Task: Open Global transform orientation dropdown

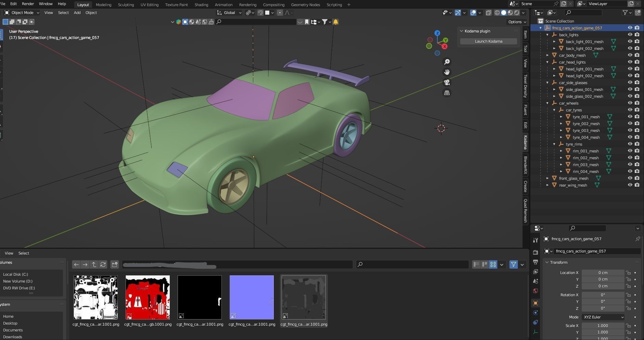Action: click(229, 13)
